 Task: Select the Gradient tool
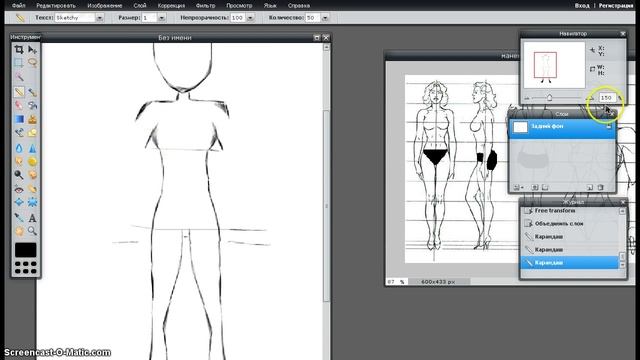click(x=19, y=119)
